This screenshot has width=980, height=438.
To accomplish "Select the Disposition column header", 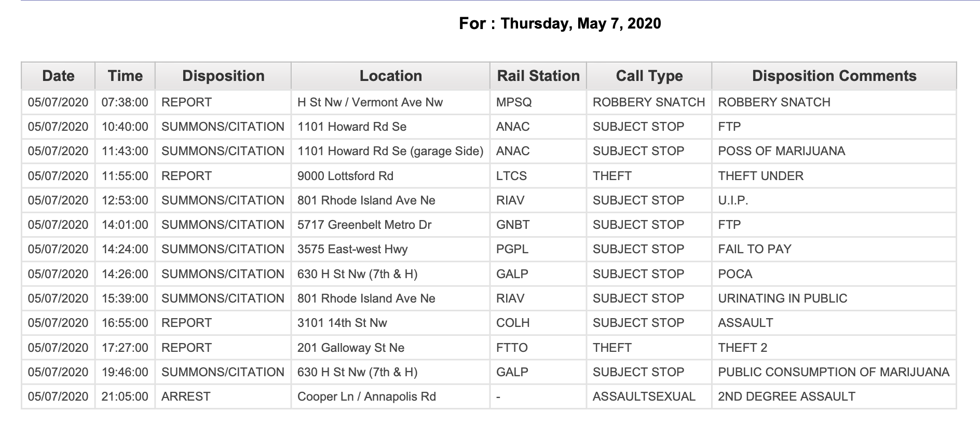I will [x=223, y=76].
